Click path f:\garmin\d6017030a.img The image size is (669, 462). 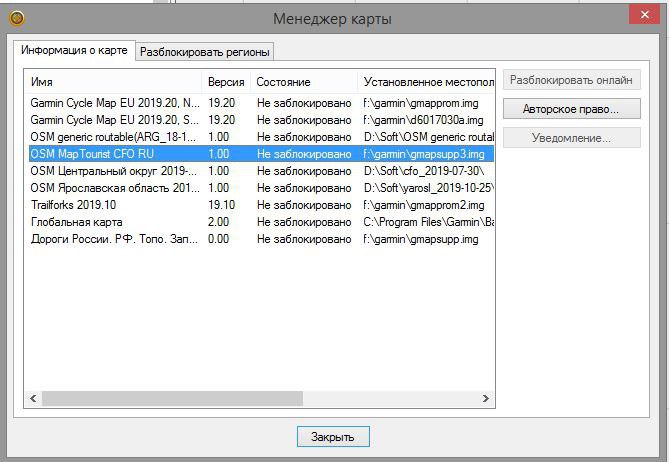point(423,120)
